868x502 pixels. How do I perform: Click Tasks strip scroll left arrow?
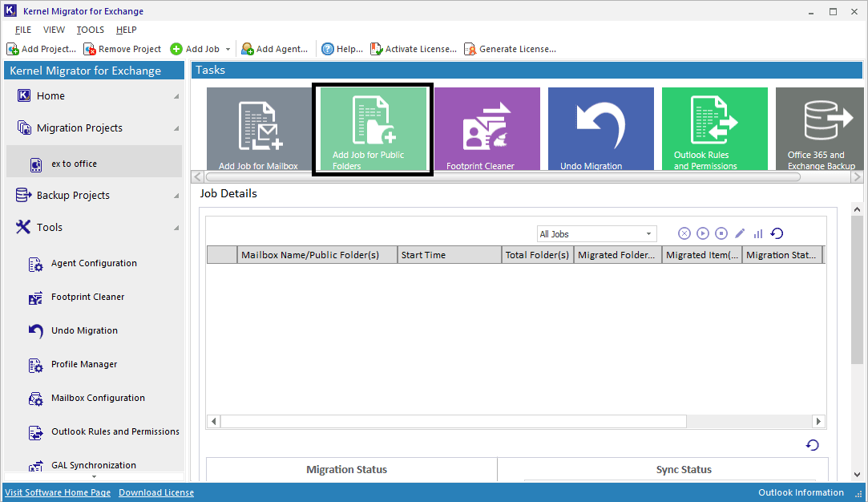pyautogui.click(x=198, y=177)
